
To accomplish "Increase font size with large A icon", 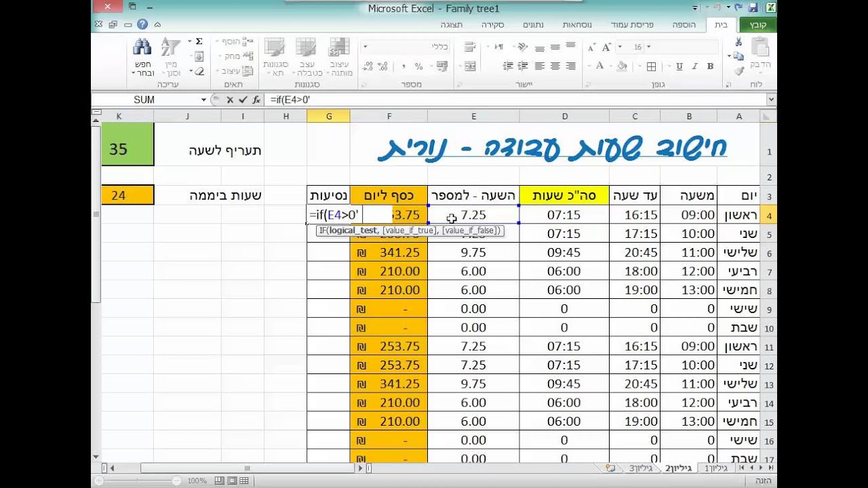I will (606, 47).
